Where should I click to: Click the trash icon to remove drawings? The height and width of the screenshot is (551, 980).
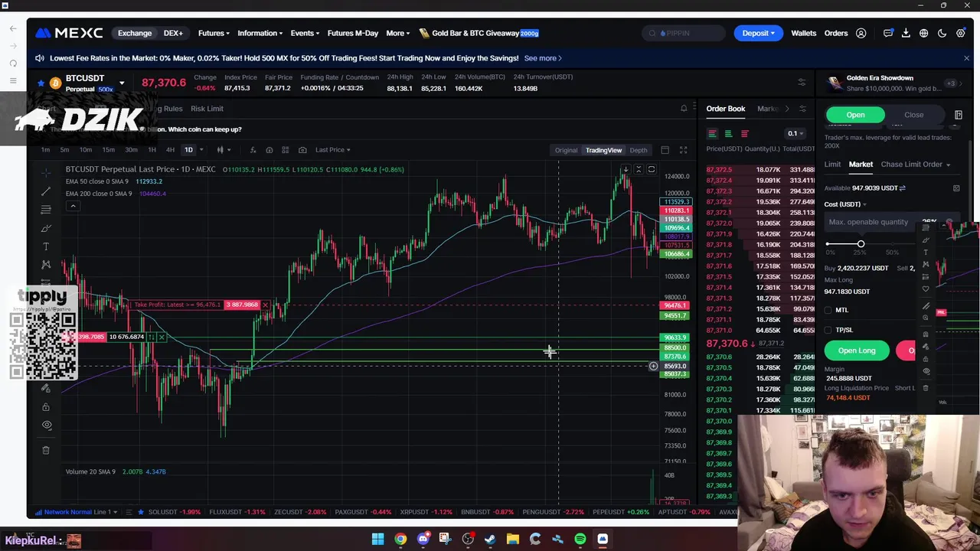pyautogui.click(x=46, y=450)
